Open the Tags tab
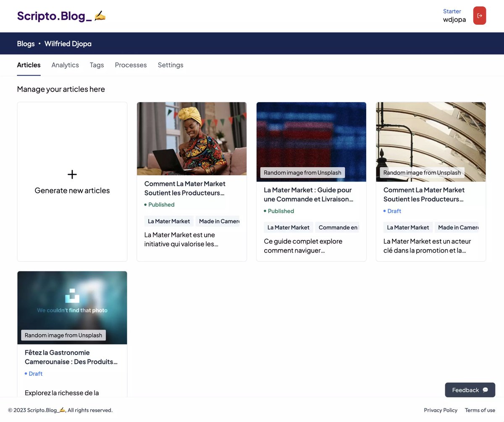The height and width of the screenshot is (422, 504). coord(97,65)
